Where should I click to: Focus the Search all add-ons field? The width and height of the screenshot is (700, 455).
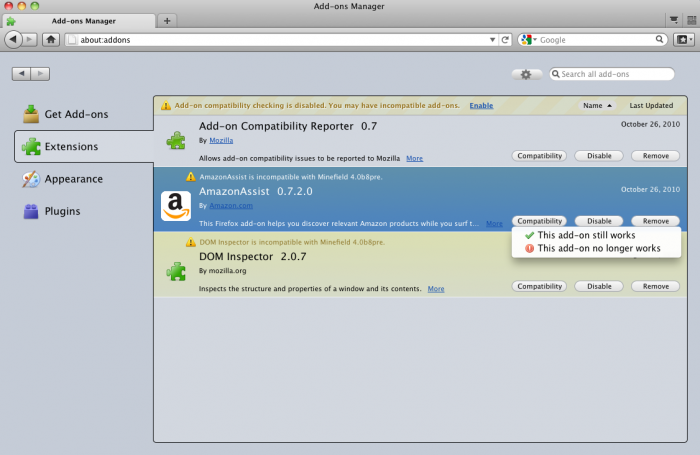pyautogui.click(x=612, y=74)
